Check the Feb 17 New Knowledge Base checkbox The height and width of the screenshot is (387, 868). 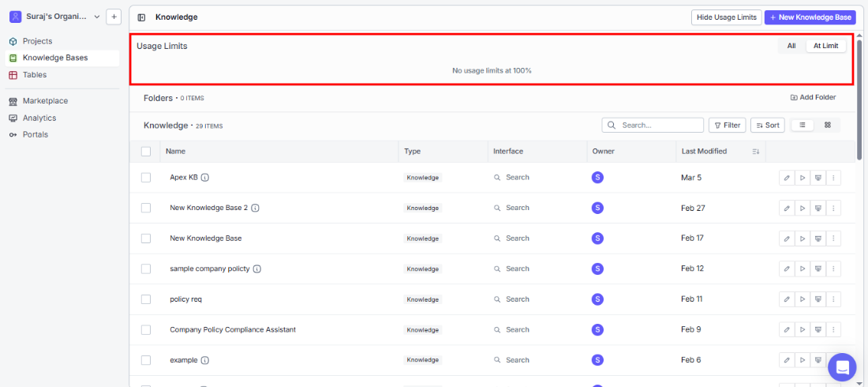(x=146, y=239)
